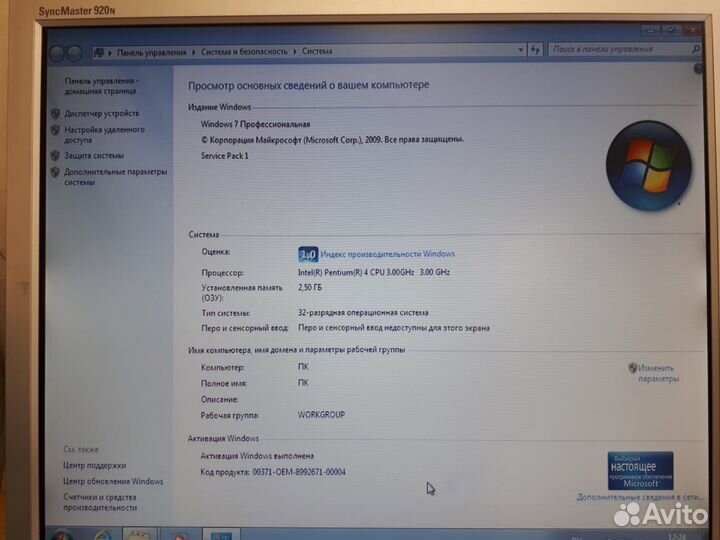Click the Издание Windows section header
The width and height of the screenshot is (720, 540).
219,107
